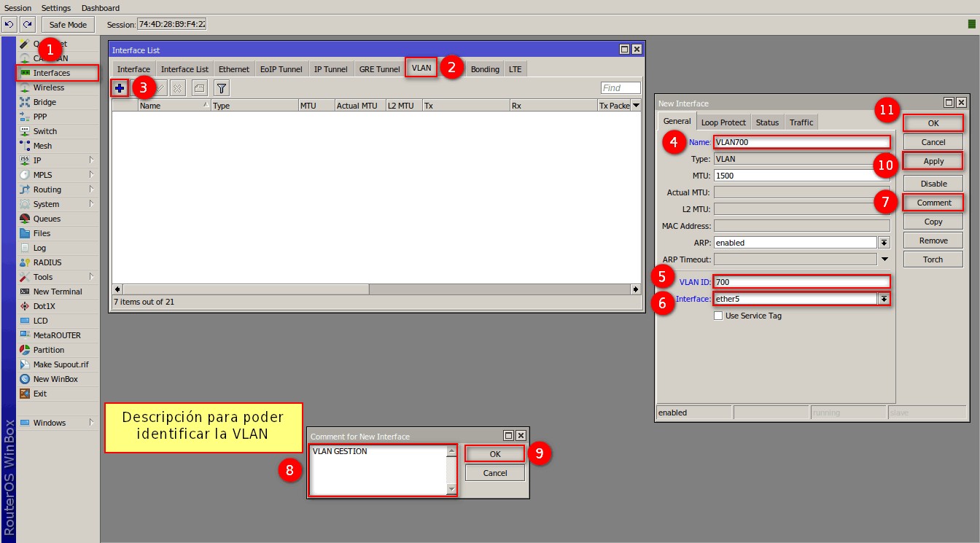Click the Files sidebar entry

[x=42, y=233]
